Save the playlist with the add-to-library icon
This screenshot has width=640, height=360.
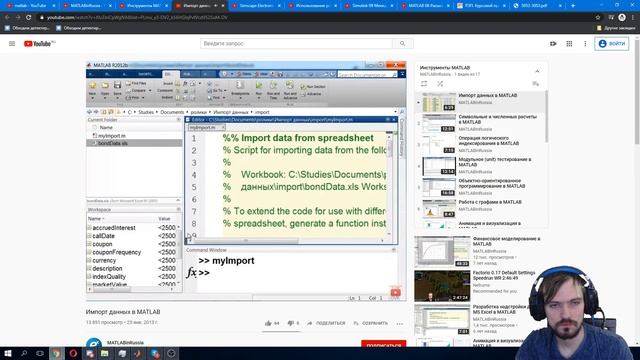coord(536,84)
